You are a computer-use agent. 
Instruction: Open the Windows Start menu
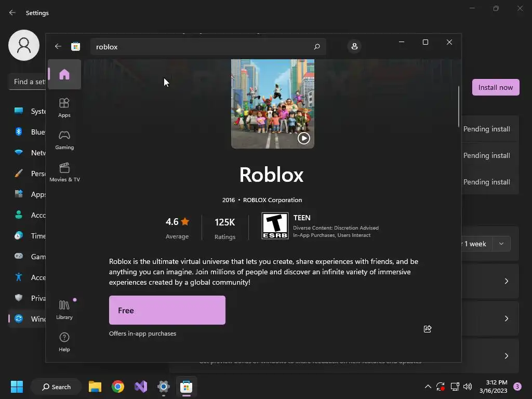(17, 387)
